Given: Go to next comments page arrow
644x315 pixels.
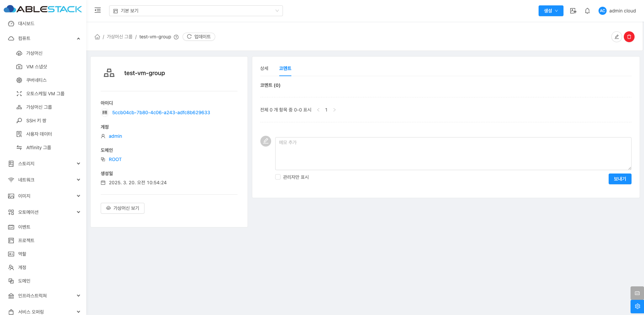Looking at the screenshot, I should click(334, 110).
